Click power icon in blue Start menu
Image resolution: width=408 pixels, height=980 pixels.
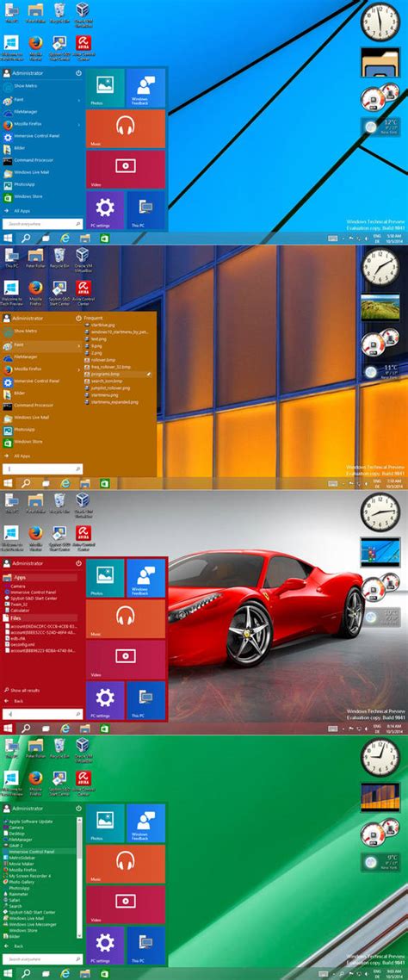tap(78, 73)
